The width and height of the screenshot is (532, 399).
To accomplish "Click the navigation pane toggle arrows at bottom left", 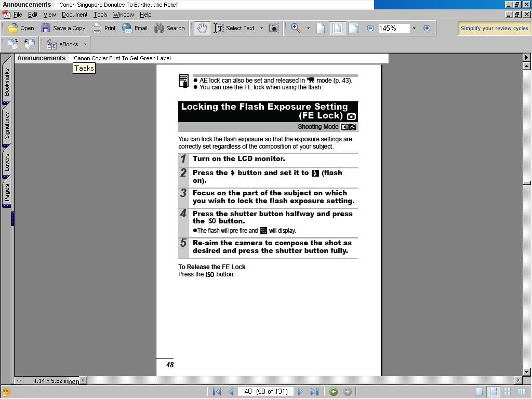I will point(19,381).
